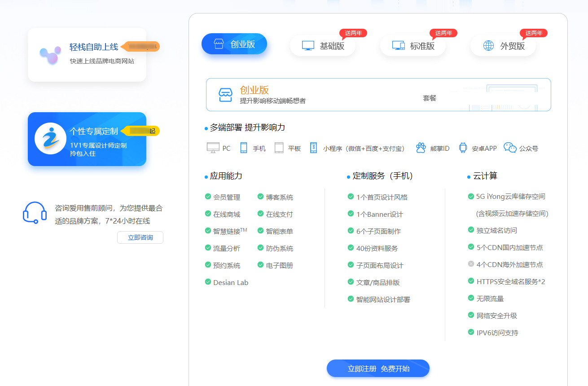588x386 pixels.
Task: Click the green check next to 会员管理
Action: (x=208, y=197)
